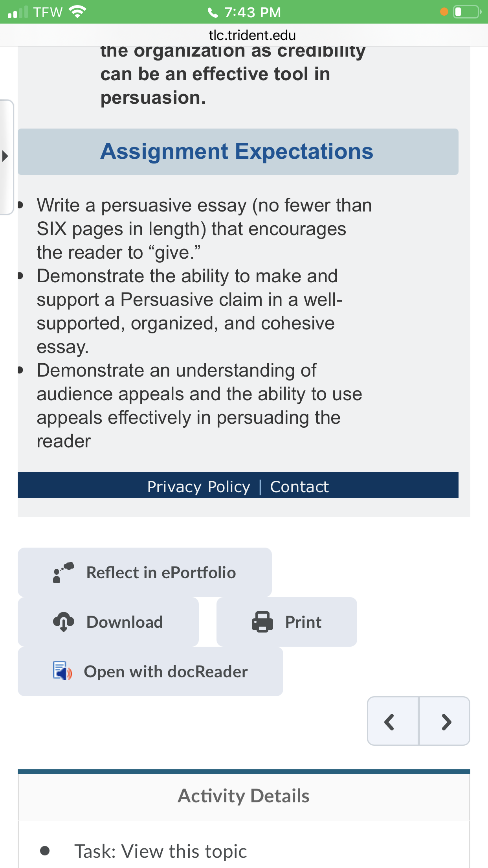This screenshot has height=868, width=488.
Task: Select the Activity Details header
Action: (x=244, y=796)
